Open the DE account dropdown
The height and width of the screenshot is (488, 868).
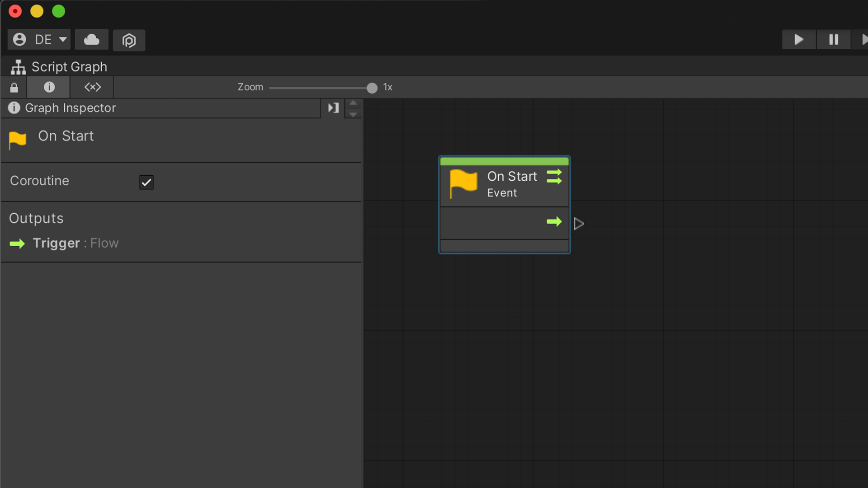(x=39, y=39)
